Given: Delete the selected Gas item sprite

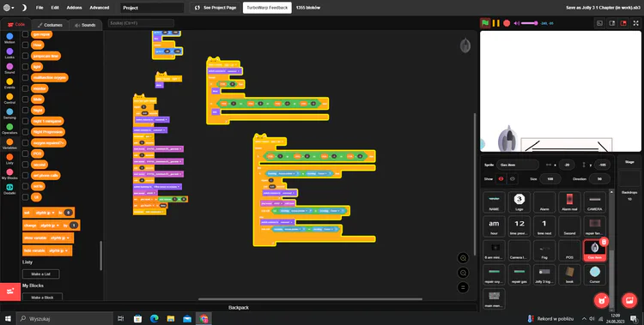Looking at the screenshot, I should [604, 242].
